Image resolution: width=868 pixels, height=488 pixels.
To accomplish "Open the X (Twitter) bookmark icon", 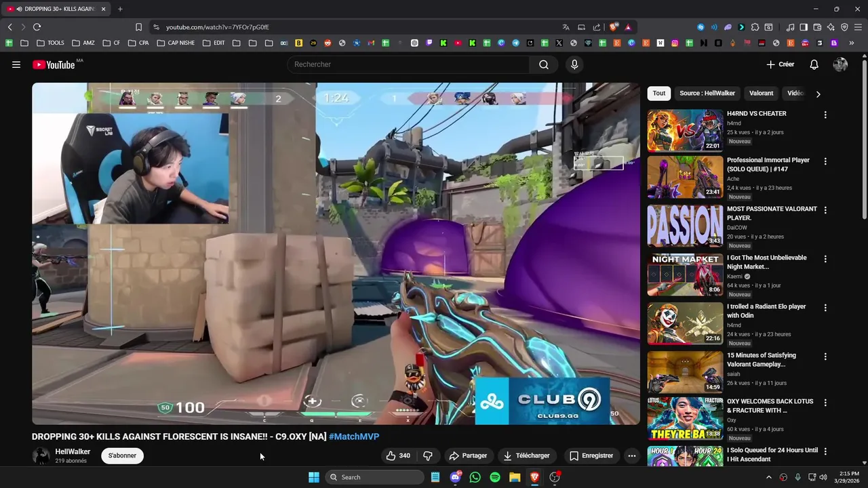I will [559, 43].
